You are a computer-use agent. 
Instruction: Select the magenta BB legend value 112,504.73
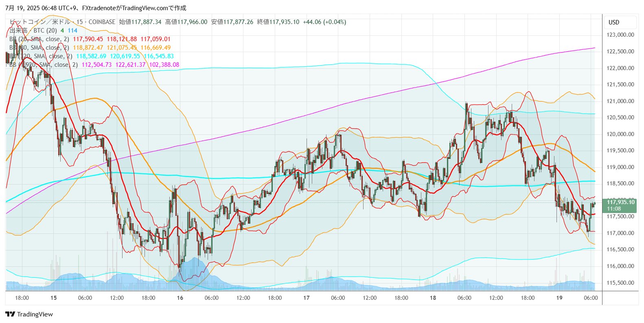(x=96, y=65)
